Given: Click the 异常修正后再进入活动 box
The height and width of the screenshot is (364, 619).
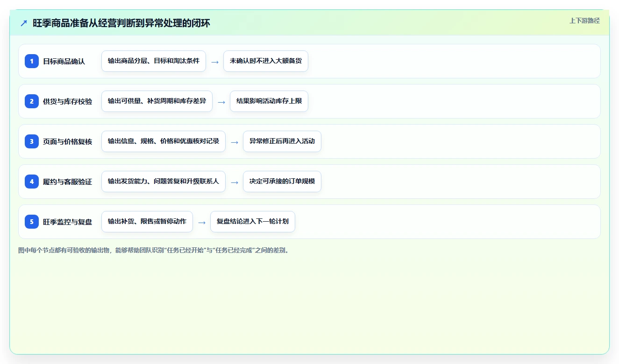Looking at the screenshot, I should 282,141.
